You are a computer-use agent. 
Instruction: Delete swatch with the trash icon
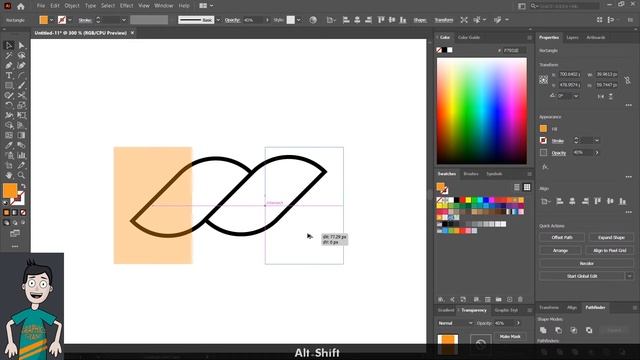click(x=520, y=299)
